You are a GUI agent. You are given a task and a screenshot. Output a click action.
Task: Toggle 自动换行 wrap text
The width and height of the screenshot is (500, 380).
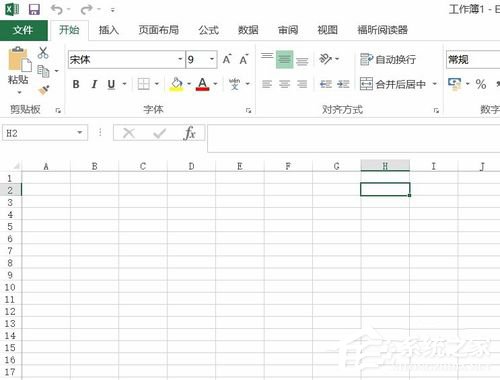(x=388, y=60)
